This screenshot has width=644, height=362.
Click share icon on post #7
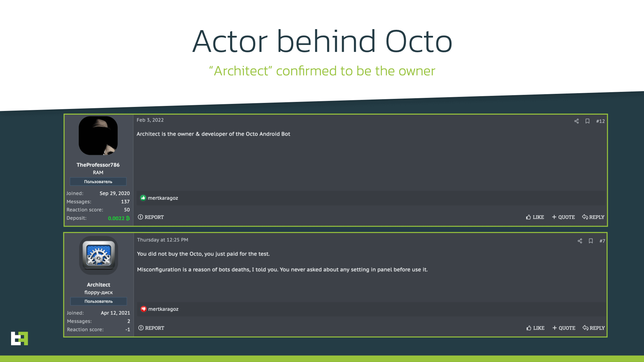click(580, 241)
